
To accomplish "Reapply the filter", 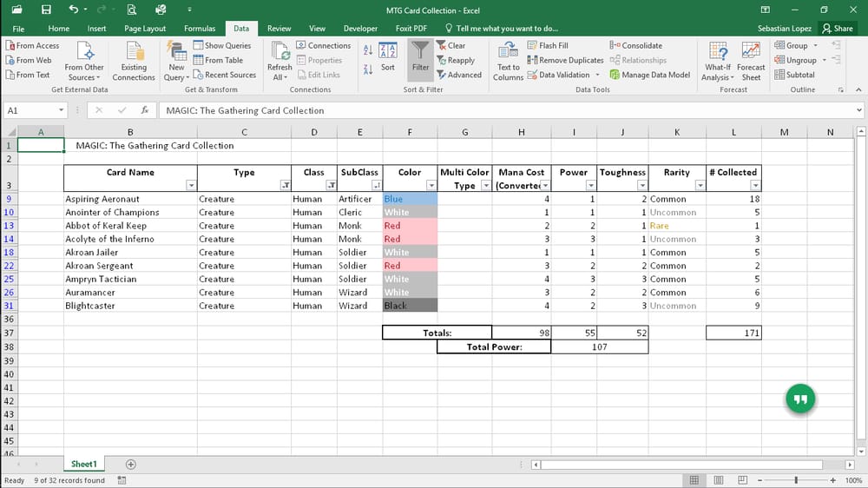I will coord(456,60).
